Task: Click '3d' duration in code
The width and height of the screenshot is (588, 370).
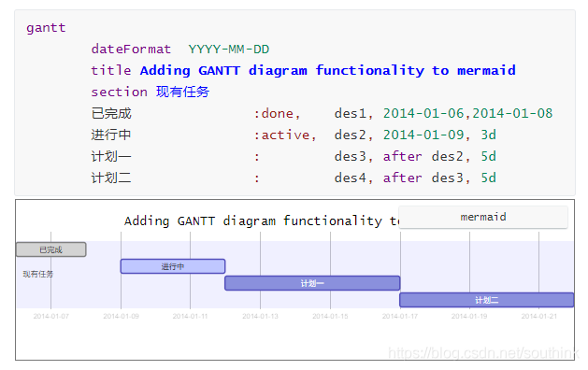Action: click(489, 135)
